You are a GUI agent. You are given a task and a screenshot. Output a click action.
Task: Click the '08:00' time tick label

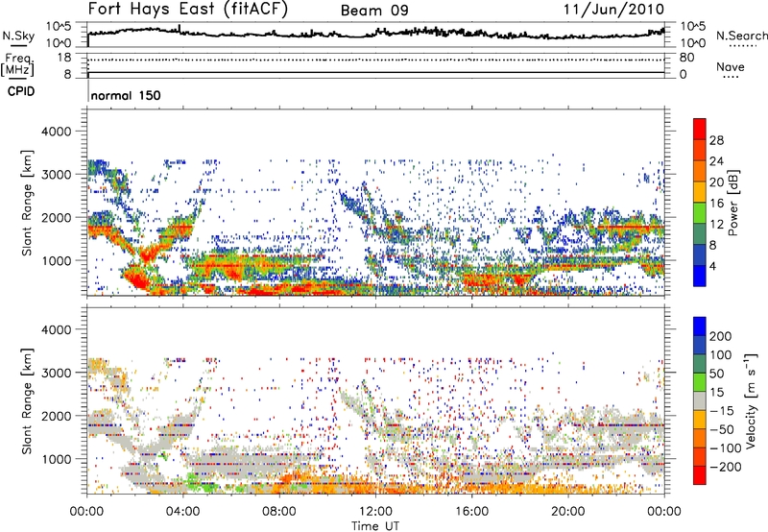pos(278,512)
